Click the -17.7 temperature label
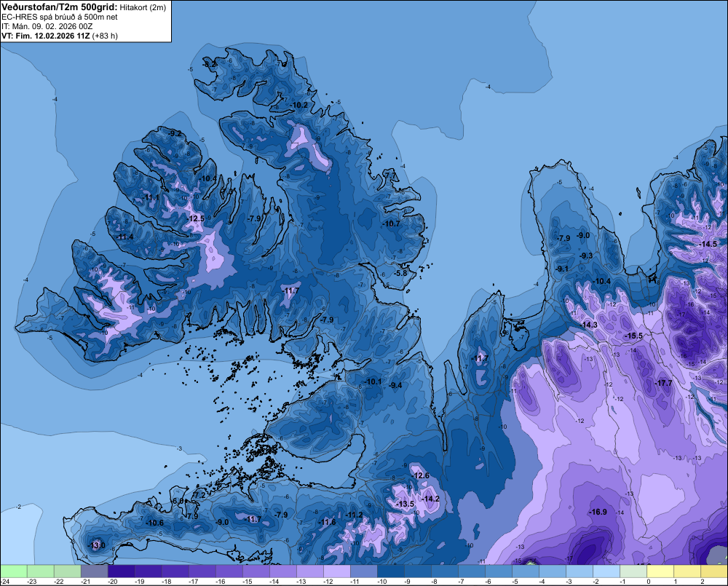This screenshot has height=586, width=728. (663, 383)
